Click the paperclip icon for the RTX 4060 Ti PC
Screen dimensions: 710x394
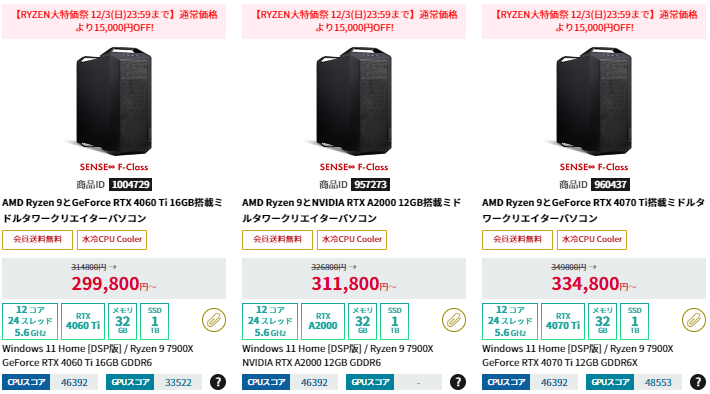[214, 320]
